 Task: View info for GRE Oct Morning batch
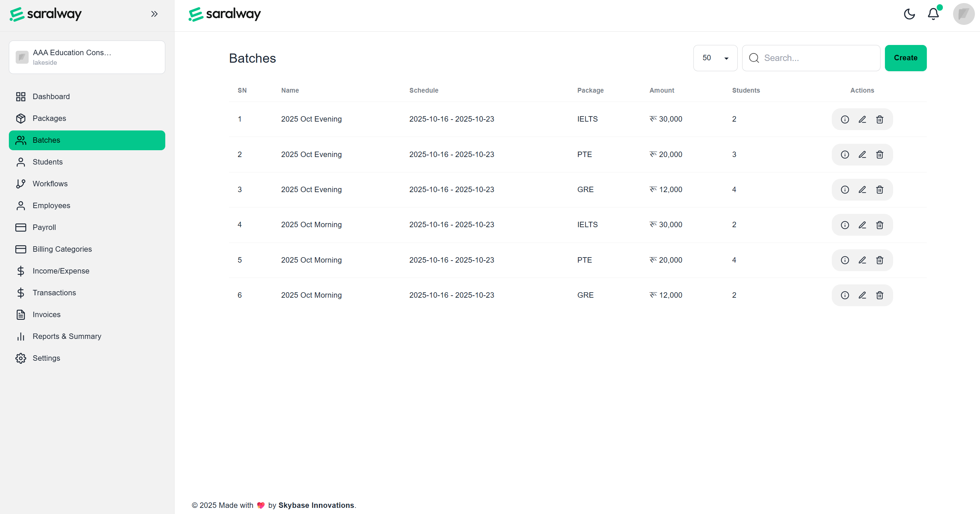[x=845, y=295]
